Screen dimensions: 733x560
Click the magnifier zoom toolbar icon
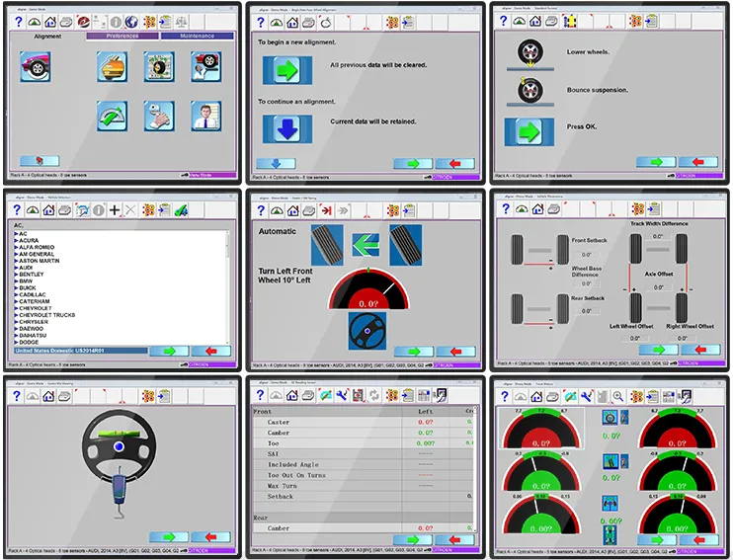(618, 396)
